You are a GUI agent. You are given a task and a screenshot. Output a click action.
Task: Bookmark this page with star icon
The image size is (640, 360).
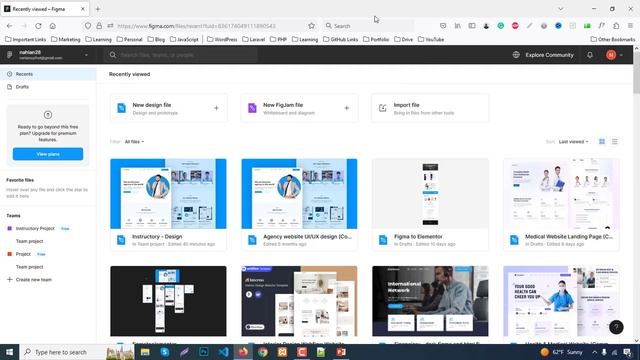311,26
